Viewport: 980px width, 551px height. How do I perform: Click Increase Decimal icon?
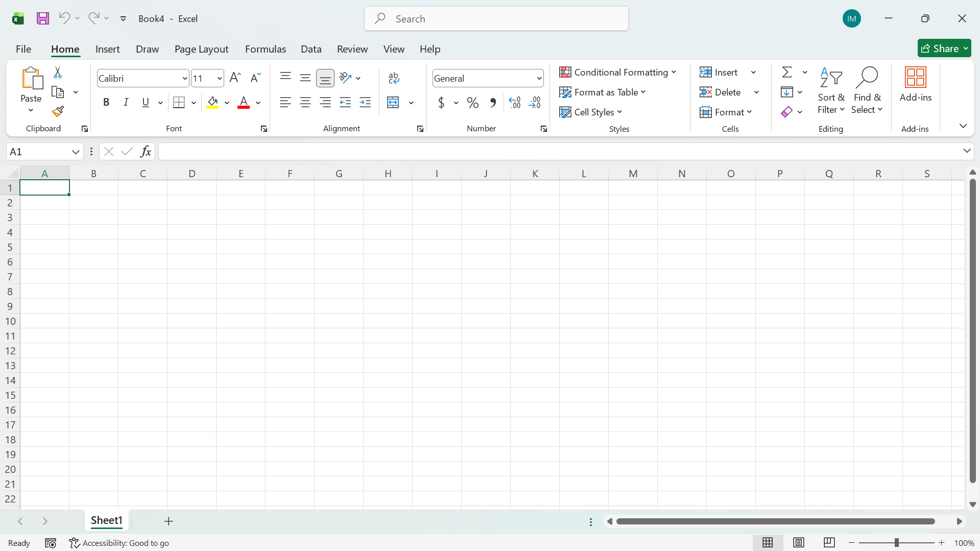(515, 103)
